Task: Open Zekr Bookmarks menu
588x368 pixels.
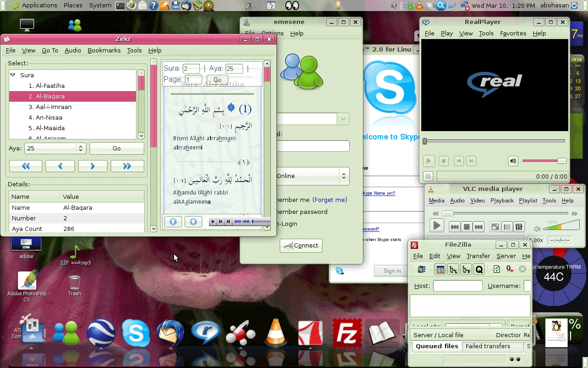Action: click(x=104, y=50)
